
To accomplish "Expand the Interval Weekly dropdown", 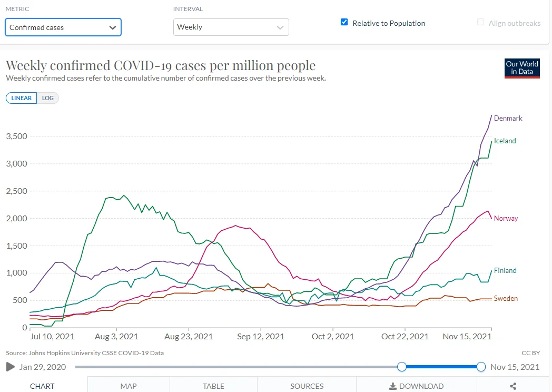I will coord(231,27).
